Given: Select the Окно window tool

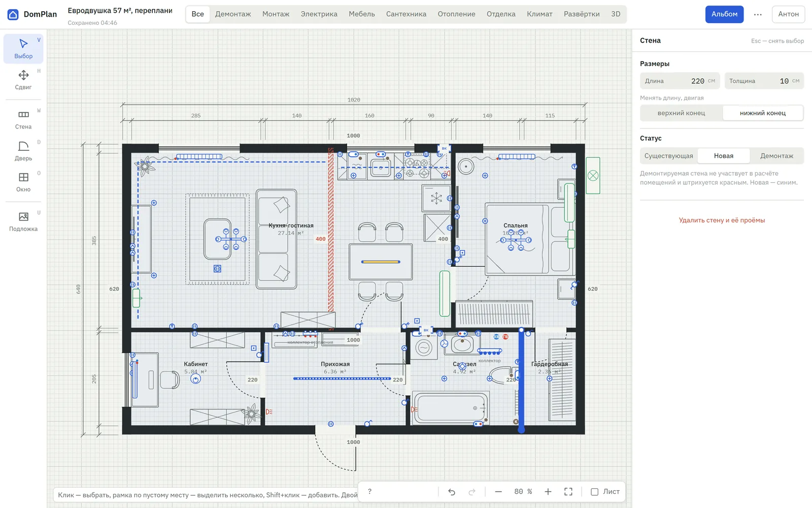Looking at the screenshot, I should pyautogui.click(x=23, y=182).
